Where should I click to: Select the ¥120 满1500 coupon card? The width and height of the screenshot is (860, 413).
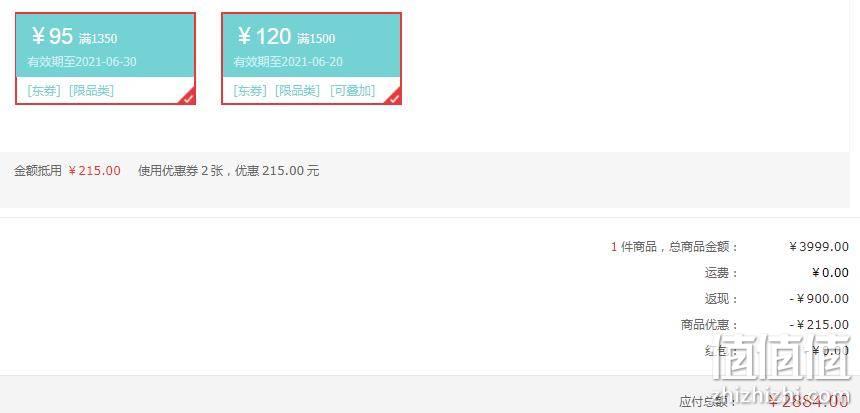pyautogui.click(x=312, y=58)
